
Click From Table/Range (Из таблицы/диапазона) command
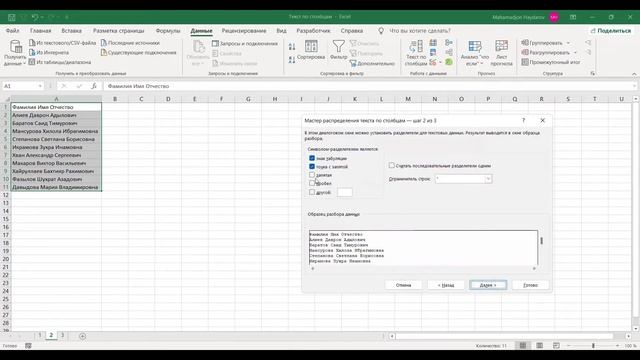60,62
